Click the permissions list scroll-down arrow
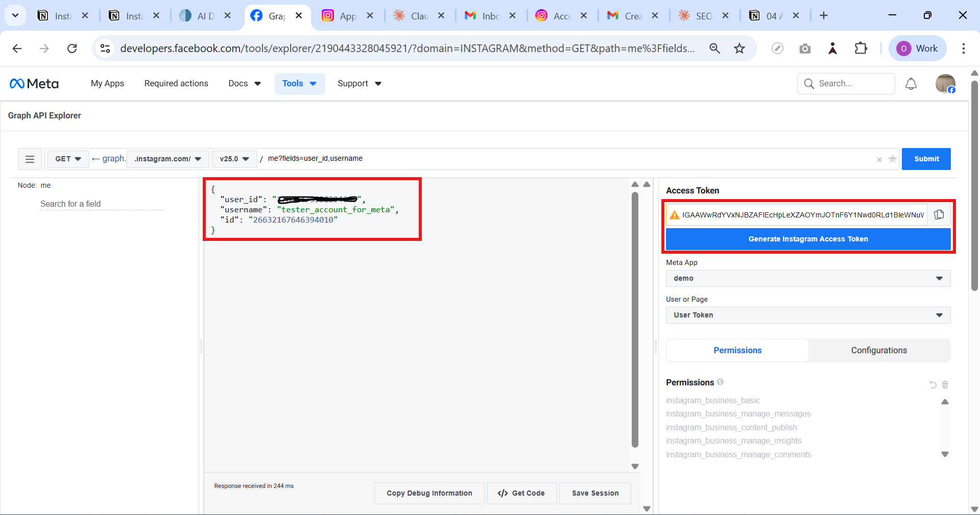The image size is (980, 515). click(x=945, y=454)
